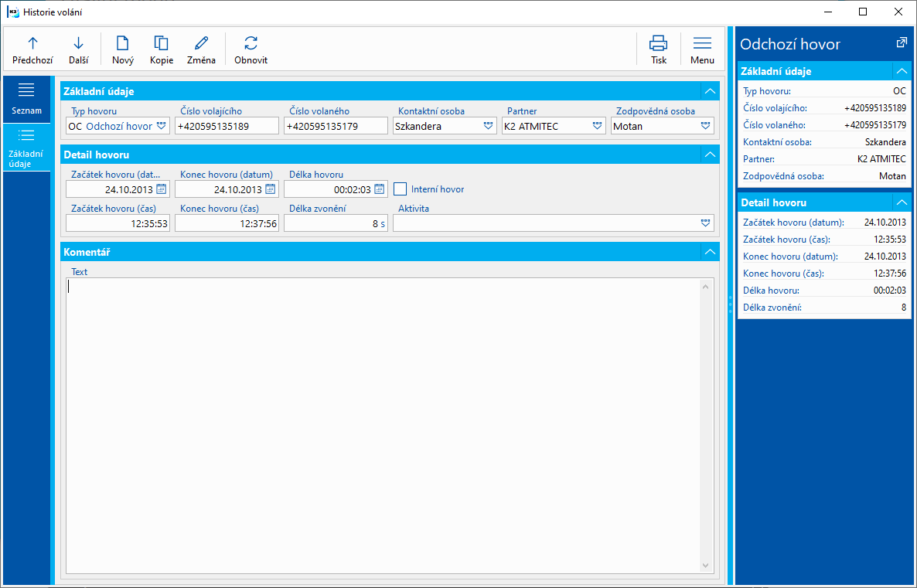Collapse the Detail hovoru section in form
This screenshot has height=588, width=917.
pyautogui.click(x=709, y=155)
